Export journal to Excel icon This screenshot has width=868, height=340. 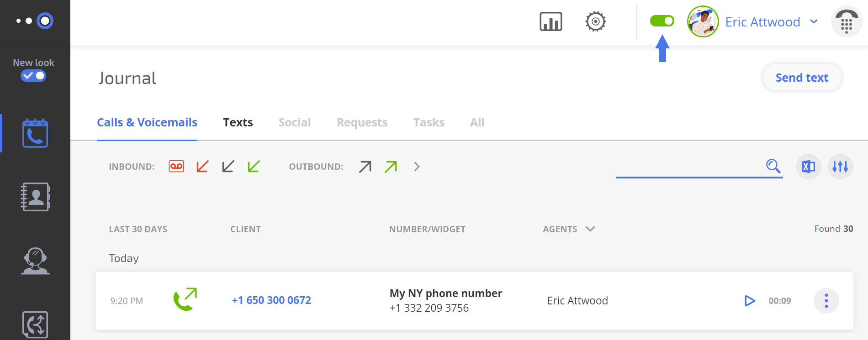click(x=808, y=167)
